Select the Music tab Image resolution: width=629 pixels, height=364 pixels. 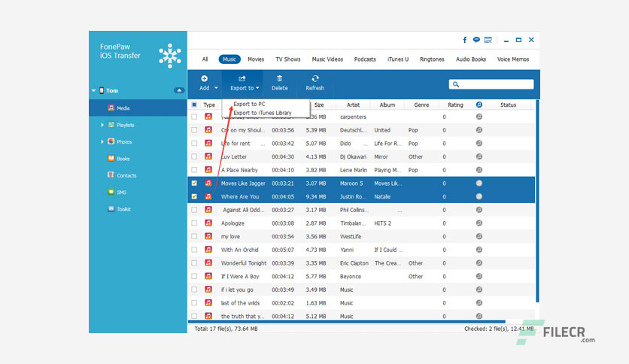[x=229, y=59]
